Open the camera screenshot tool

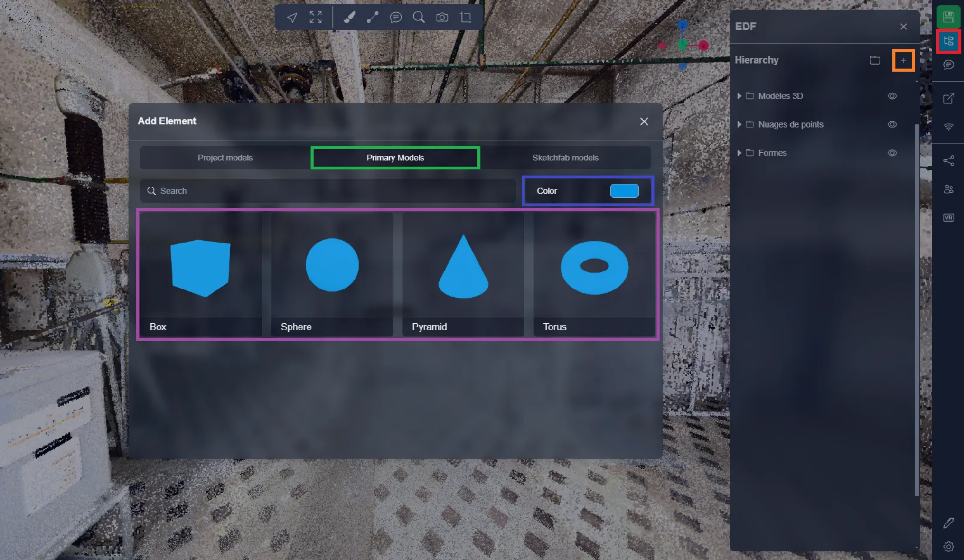coord(442,18)
